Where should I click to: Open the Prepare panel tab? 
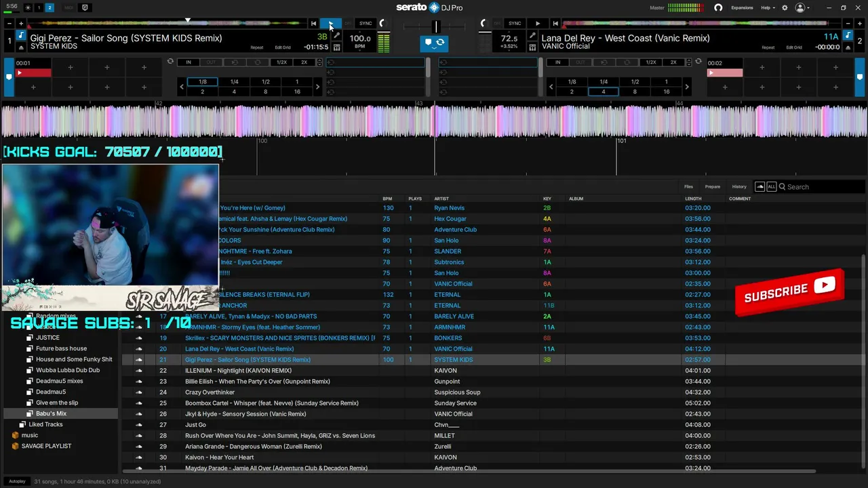tap(712, 186)
